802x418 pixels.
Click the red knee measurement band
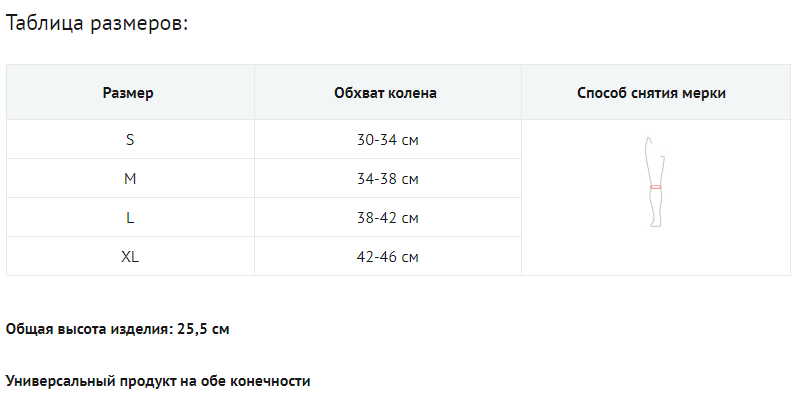pyautogui.click(x=655, y=187)
